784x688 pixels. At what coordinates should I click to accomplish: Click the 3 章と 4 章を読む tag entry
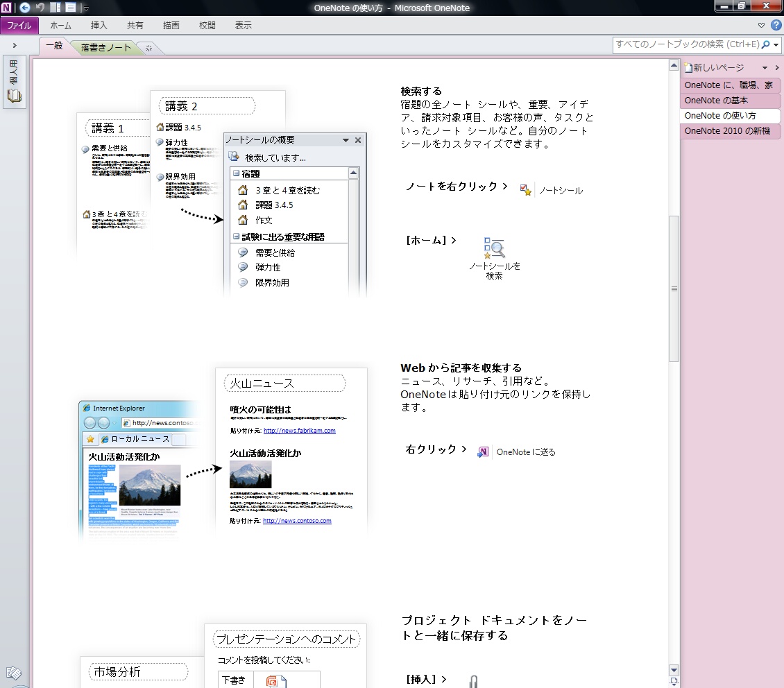[287, 190]
